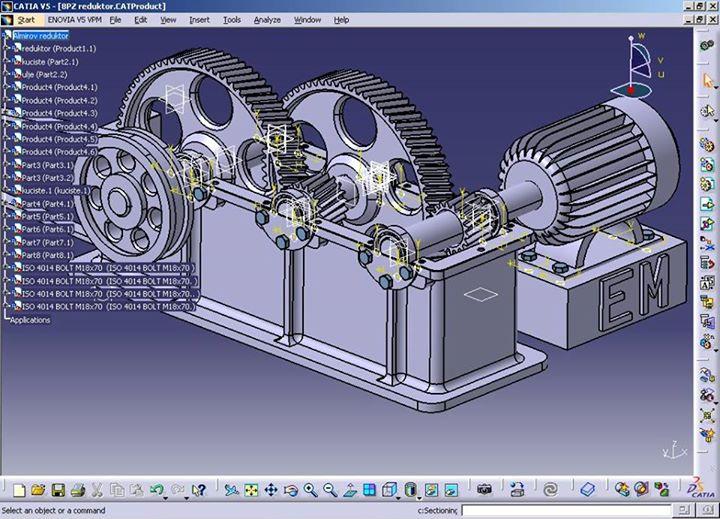This screenshot has height=519, width=720.
Task: Select the Pan view tool
Action: (x=271, y=490)
